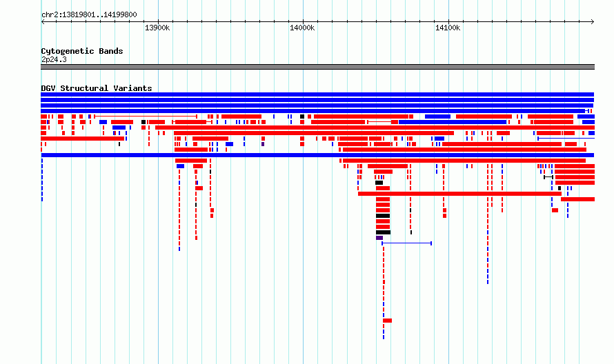
Task: Select the 2p24.3 band label
Action: [54, 59]
